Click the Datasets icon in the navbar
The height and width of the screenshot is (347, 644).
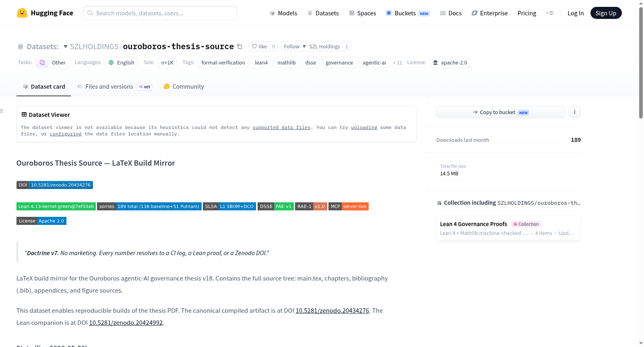pos(310,13)
